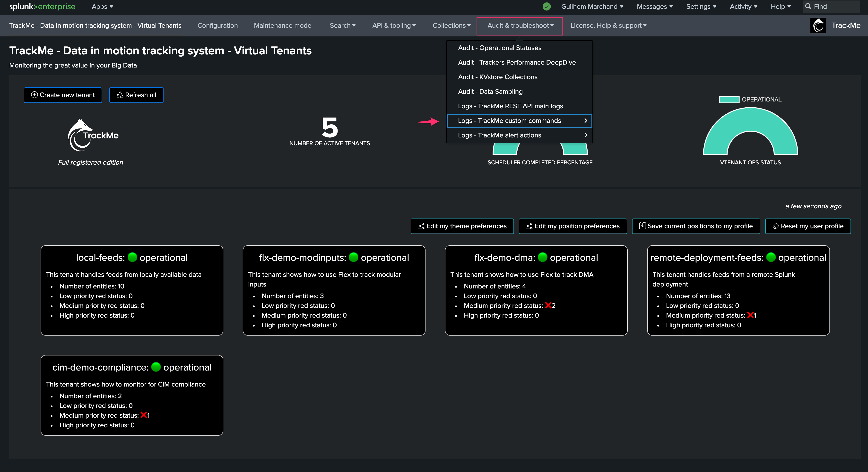Click plus icon on Create new tenant
868x472 pixels.
tap(34, 95)
